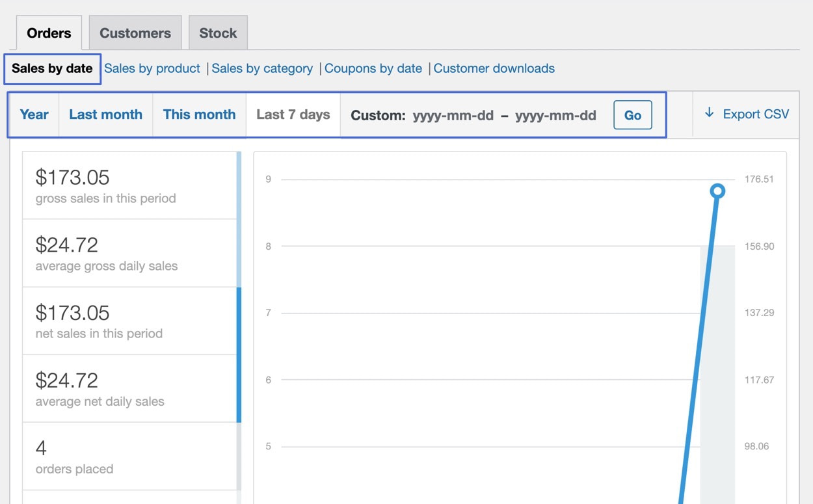The height and width of the screenshot is (504, 813).
Task: Show sales for Last month
Action: [105, 114]
